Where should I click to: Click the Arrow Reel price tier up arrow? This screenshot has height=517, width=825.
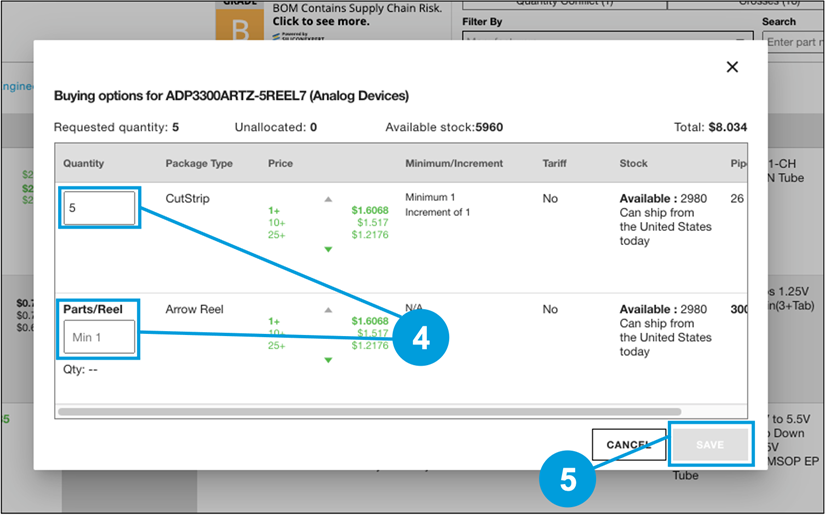327,310
